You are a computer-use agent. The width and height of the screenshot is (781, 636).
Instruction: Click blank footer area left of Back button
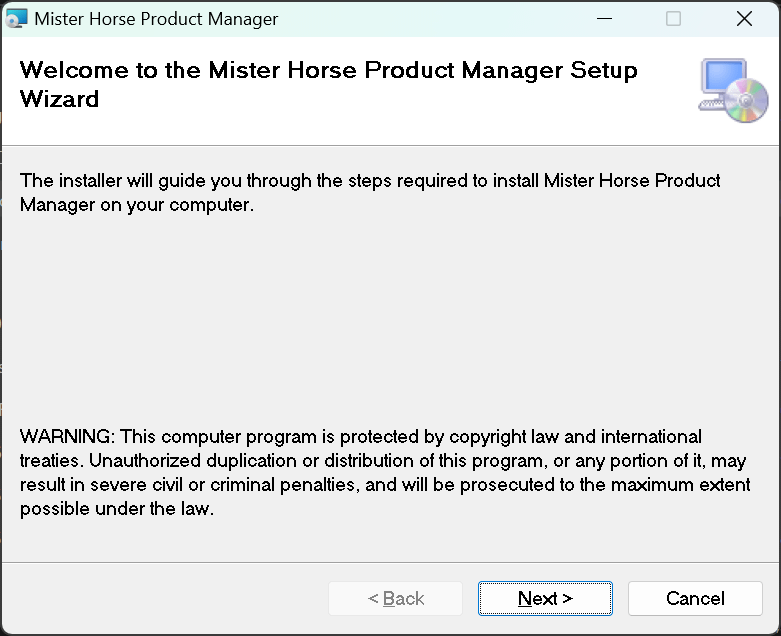click(x=160, y=598)
